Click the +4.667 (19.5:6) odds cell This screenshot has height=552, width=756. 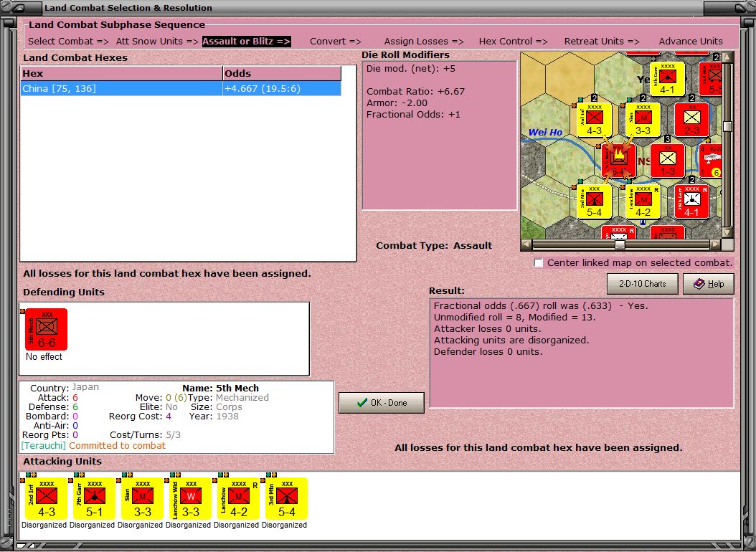(x=282, y=89)
